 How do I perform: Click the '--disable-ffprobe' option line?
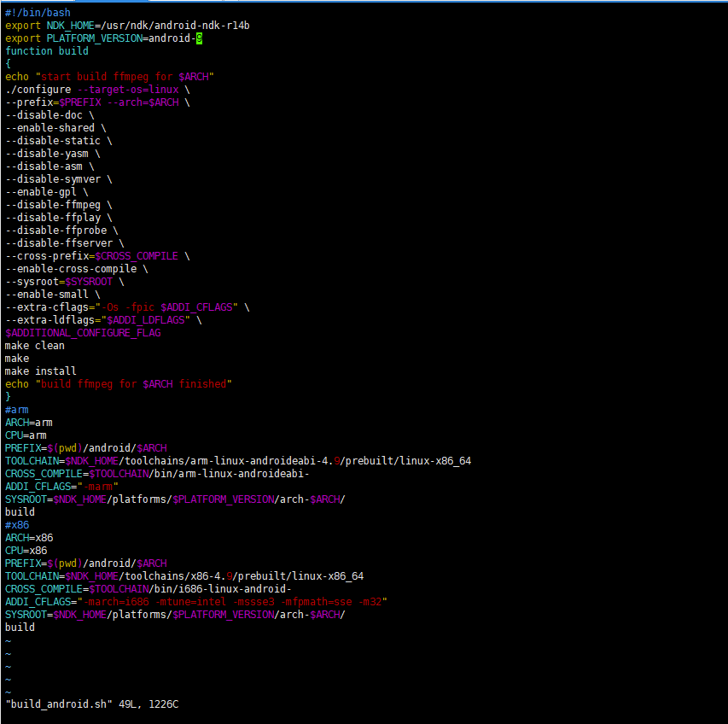[x=61, y=231]
